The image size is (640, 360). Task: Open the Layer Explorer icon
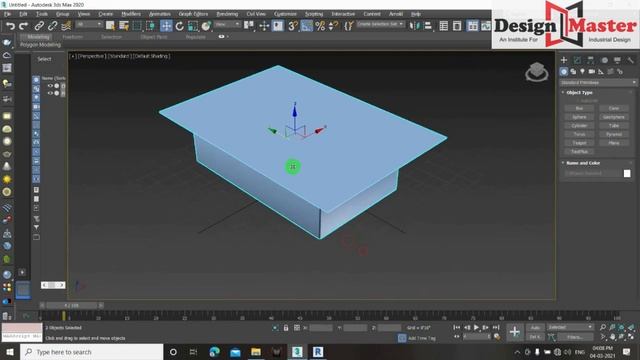point(457,26)
